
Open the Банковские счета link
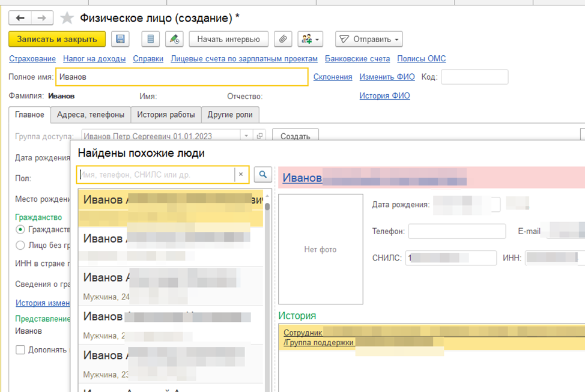coord(357,59)
